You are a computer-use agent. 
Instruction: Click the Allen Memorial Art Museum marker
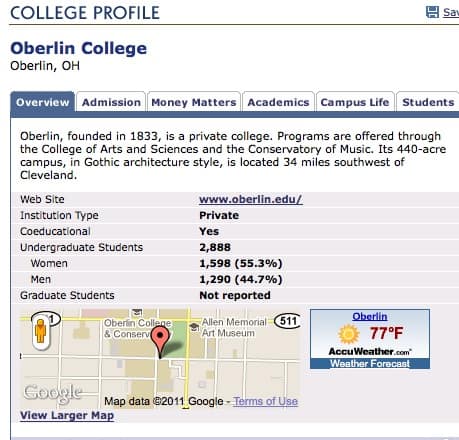(194, 327)
